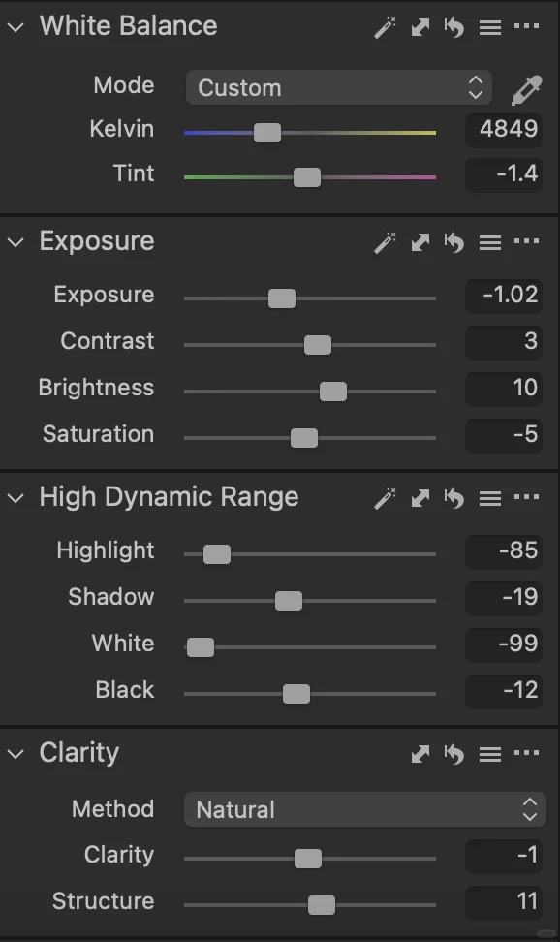Collapse the High Dynamic Range panel
This screenshot has height=942, width=560.
tap(16, 498)
